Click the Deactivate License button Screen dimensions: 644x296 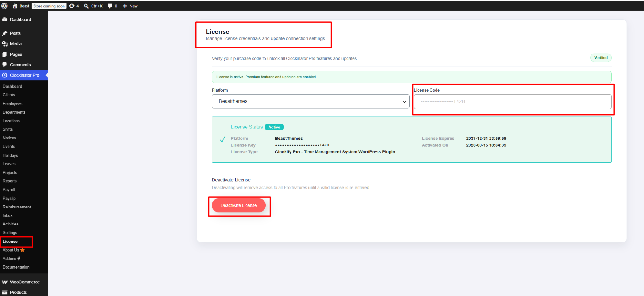tap(239, 205)
